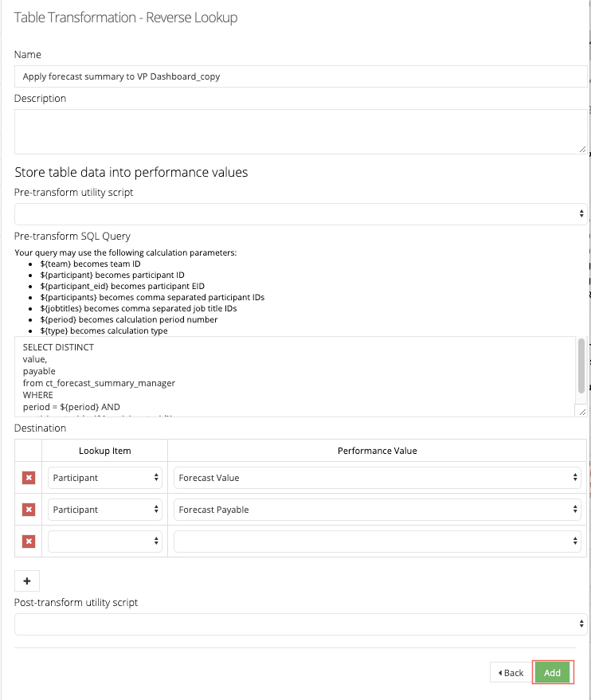Image resolution: width=591 pixels, height=700 pixels.
Task: Remove the Forecast Payable destination row
Action: coord(29,510)
